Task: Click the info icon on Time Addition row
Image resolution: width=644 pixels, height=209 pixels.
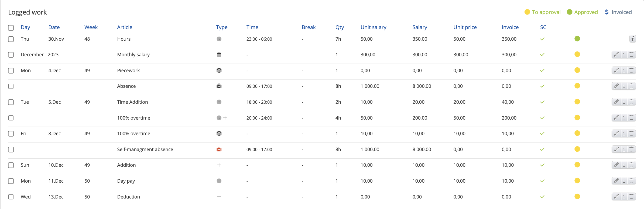Action: pos(624,102)
